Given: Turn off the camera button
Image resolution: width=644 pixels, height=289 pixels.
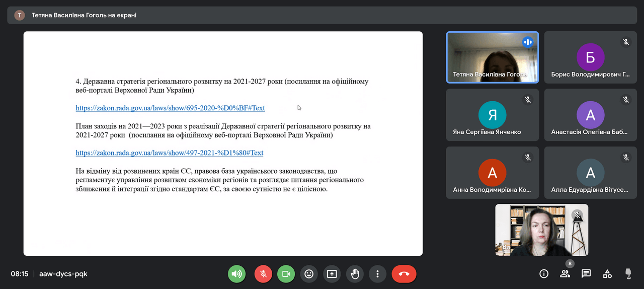Looking at the screenshot, I should pyautogui.click(x=286, y=274).
